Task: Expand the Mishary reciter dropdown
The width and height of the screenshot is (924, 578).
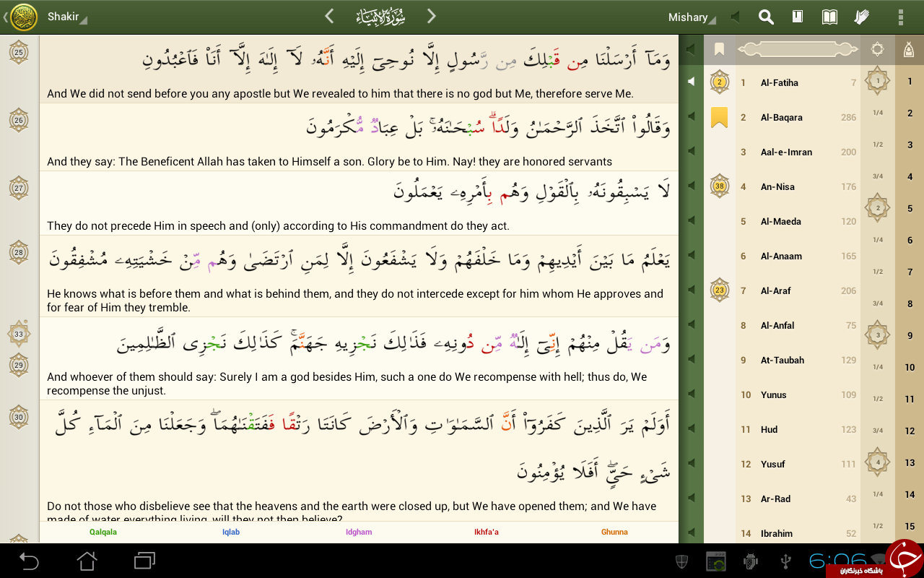Action: (692, 17)
